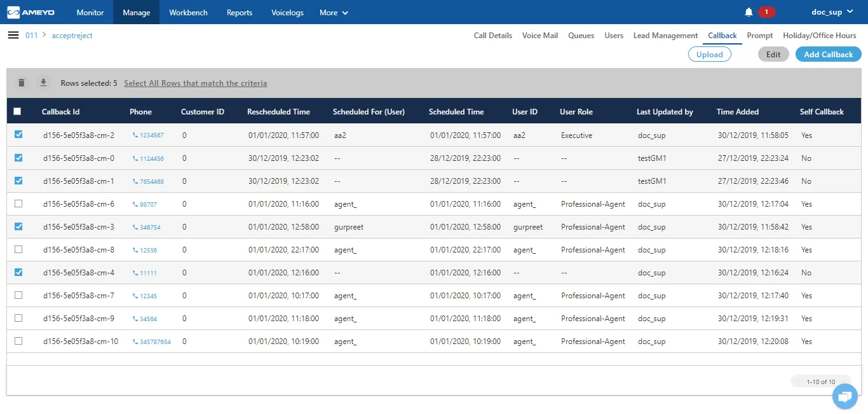The width and height of the screenshot is (868, 414).
Task: Uncheck row d156-5e05f3a8-cm-2 checkbox
Action: click(x=18, y=135)
